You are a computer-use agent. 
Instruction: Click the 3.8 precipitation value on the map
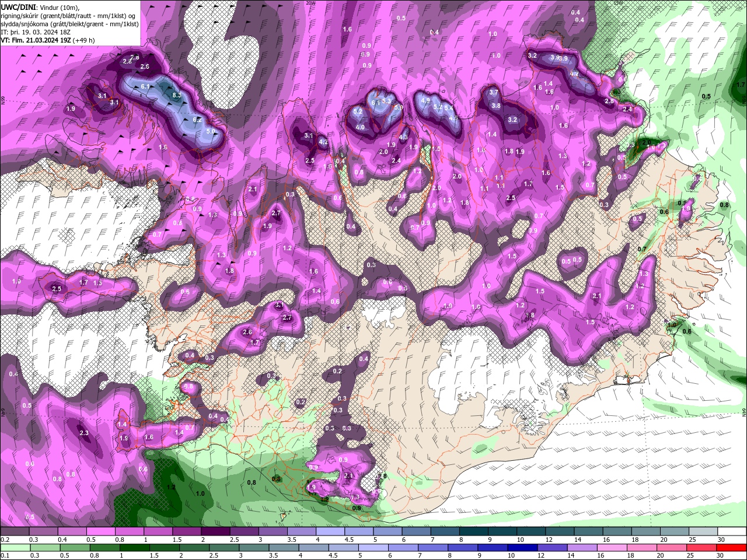496,106
